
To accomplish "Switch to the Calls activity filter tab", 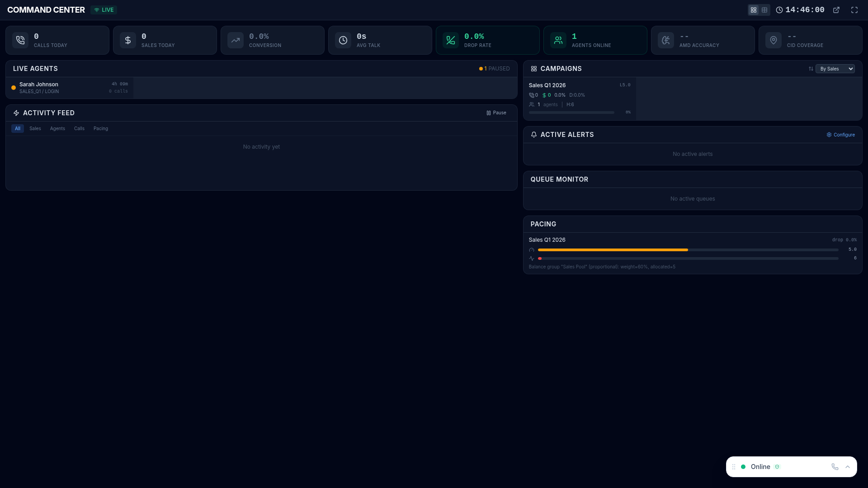I will (x=79, y=128).
